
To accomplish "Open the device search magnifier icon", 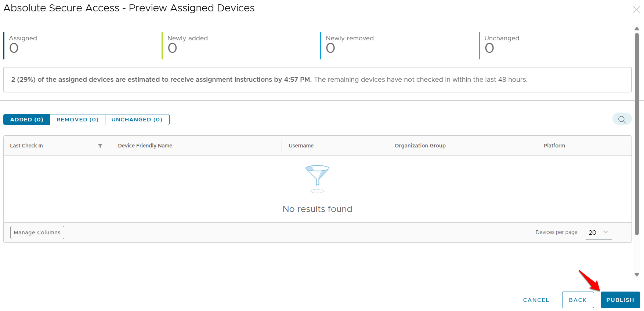I will pos(622,119).
